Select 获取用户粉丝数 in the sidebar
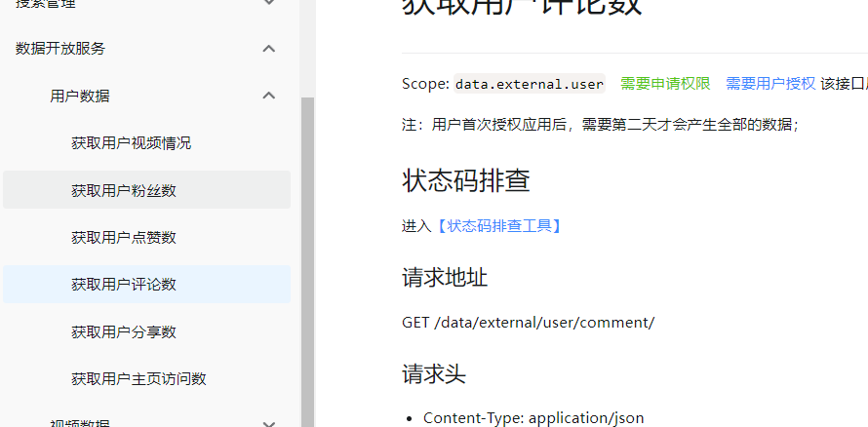The width and height of the screenshot is (868, 427). pos(124,190)
